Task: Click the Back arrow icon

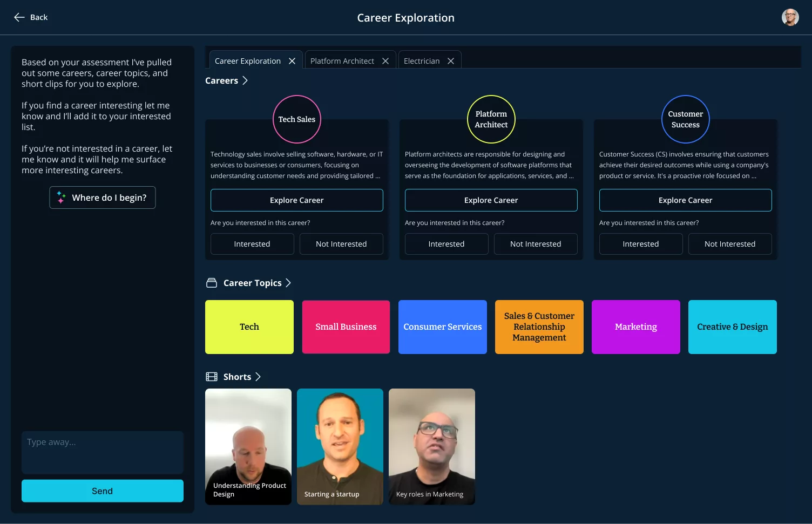Action: 19,17
